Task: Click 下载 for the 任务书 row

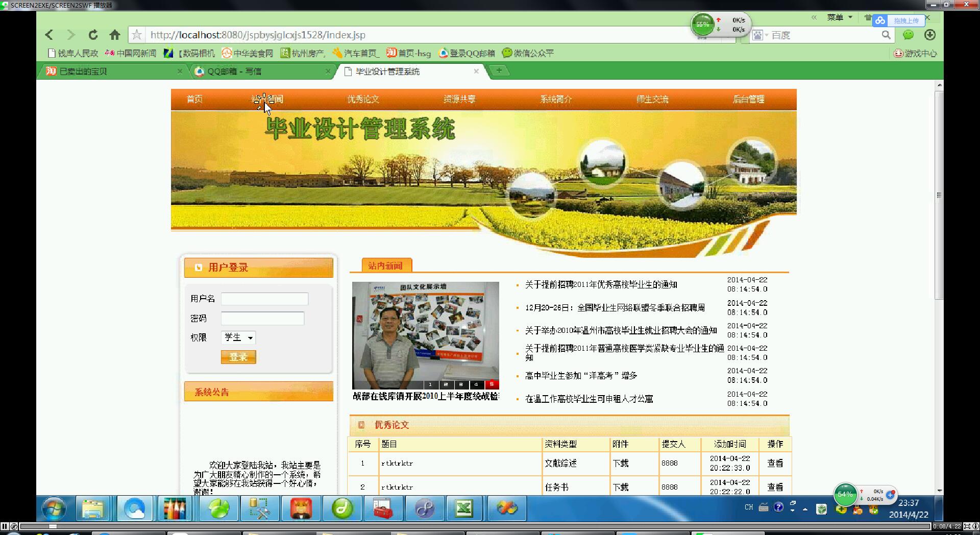Action: (621, 487)
